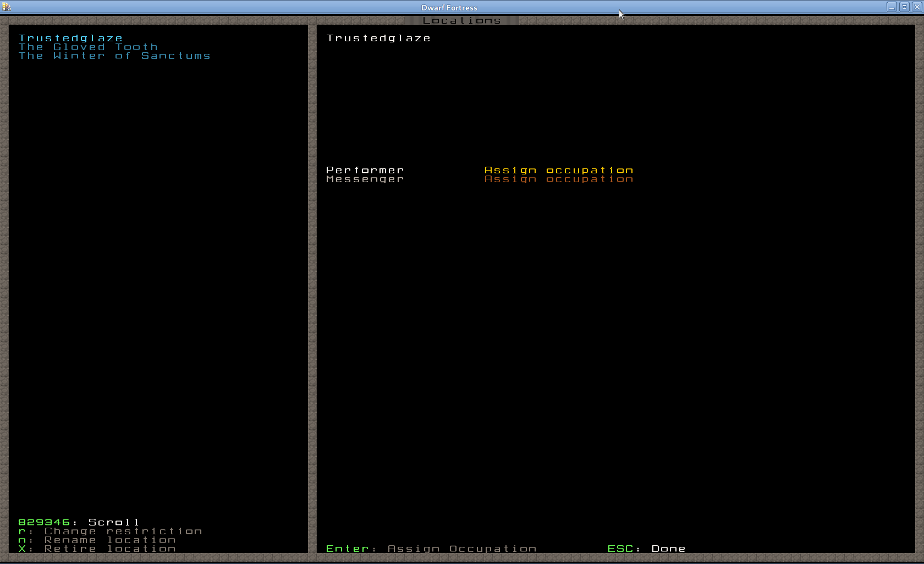Click the Messenger occupation label
Image resolution: width=924 pixels, height=564 pixels.
tap(365, 179)
